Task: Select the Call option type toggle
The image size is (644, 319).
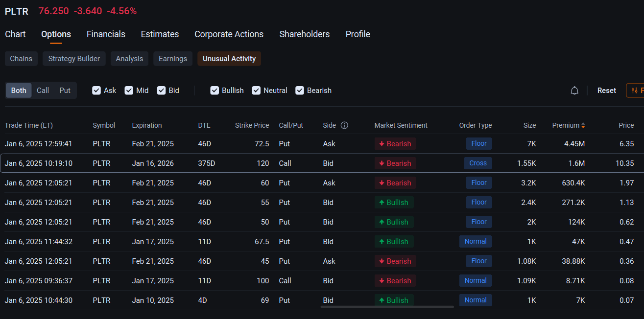Action: pos(43,91)
